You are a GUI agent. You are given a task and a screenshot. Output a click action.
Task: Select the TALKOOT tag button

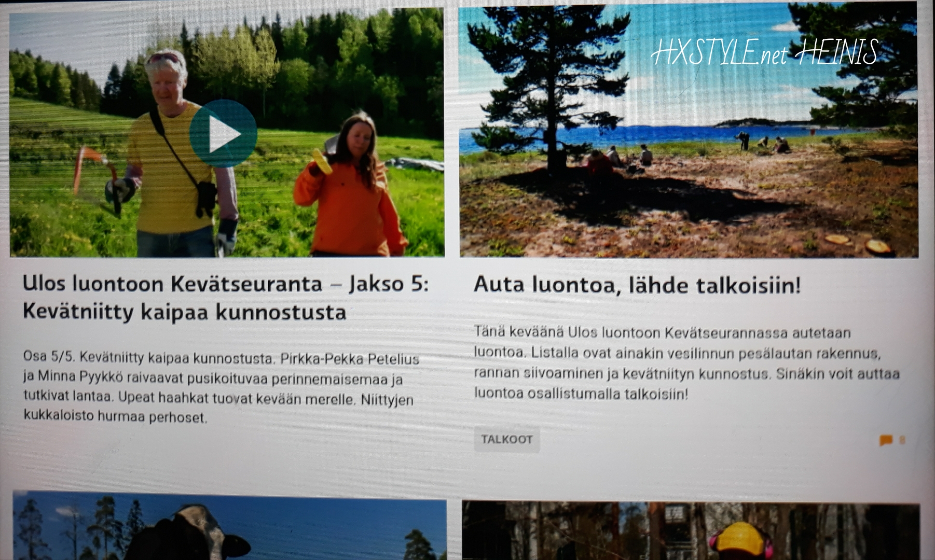pyautogui.click(x=506, y=440)
